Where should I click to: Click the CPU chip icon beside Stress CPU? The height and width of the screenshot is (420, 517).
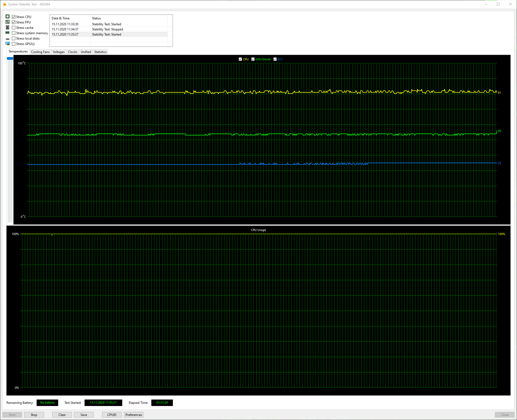coord(8,17)
